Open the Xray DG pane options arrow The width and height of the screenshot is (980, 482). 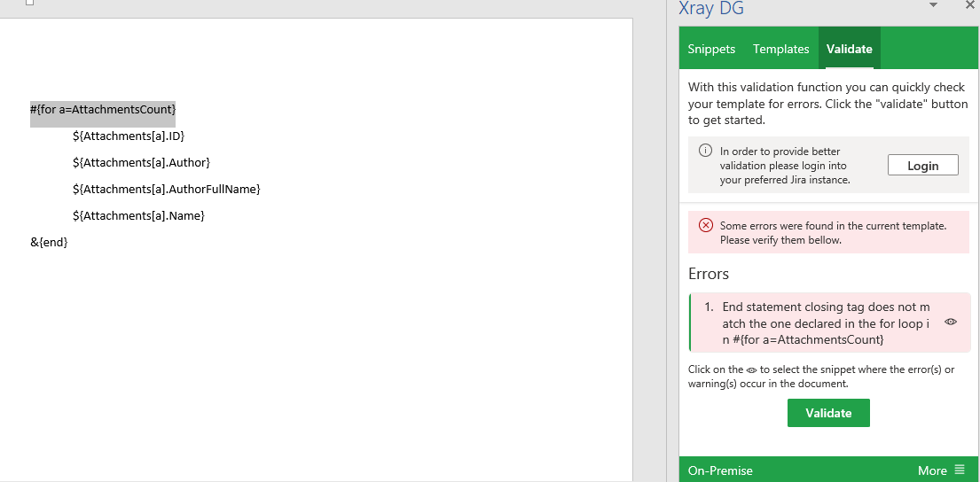934,5
